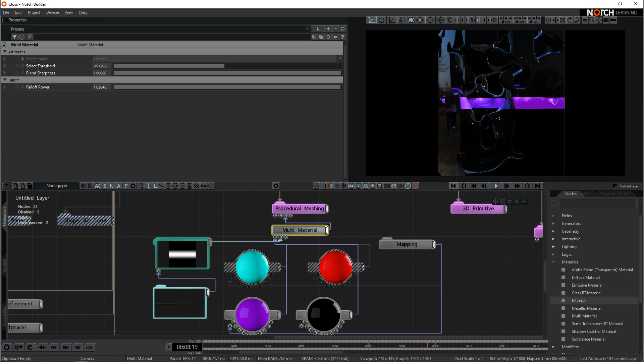644x362 pixels.
Task: Toggle the ROT lock button
Action: pyautogui.click(x=520, y=20)
